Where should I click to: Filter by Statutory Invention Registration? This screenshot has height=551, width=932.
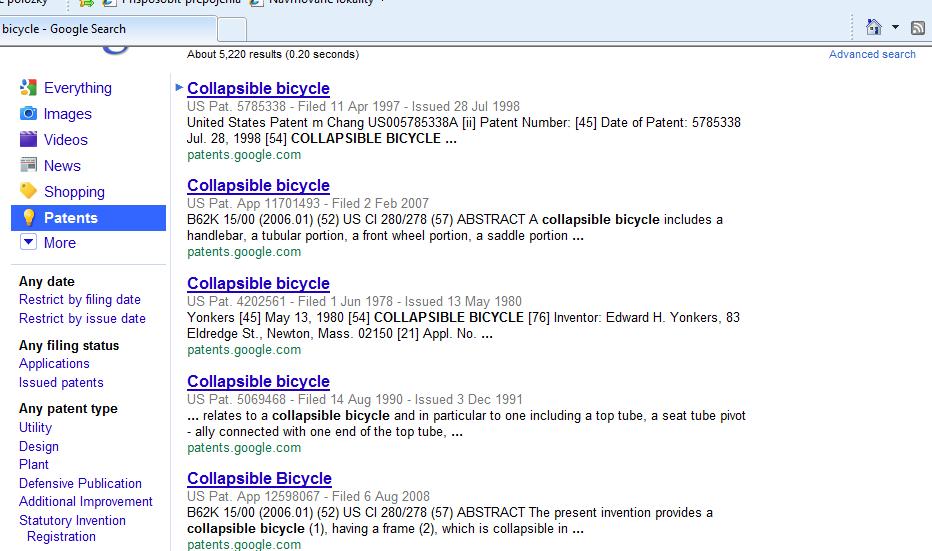(73, 528)
